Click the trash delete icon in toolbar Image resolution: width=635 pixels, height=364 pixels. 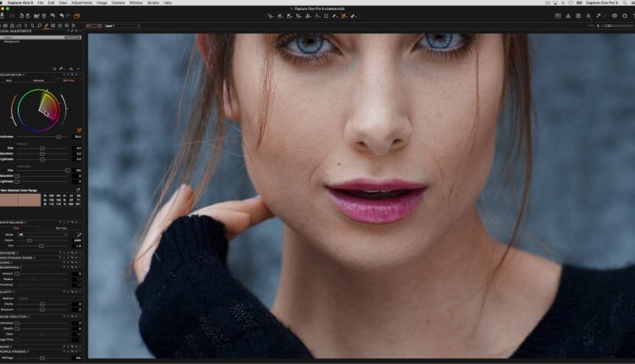pos(44,16)
